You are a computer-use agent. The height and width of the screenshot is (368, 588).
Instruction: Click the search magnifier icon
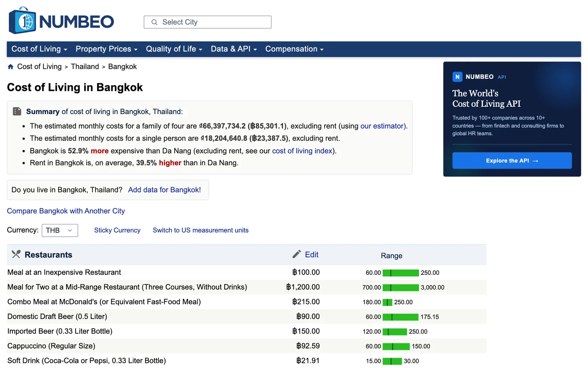coord(154,22)
